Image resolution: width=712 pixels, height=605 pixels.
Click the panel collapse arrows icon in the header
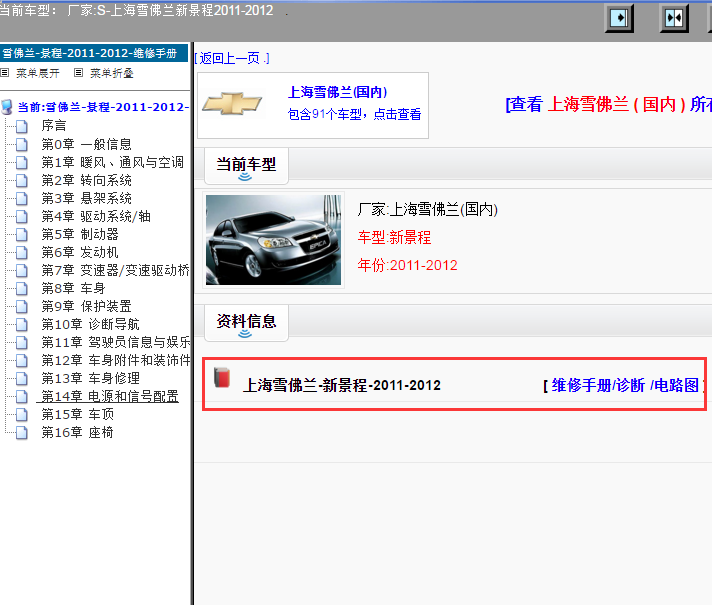[x=674, y=19]
